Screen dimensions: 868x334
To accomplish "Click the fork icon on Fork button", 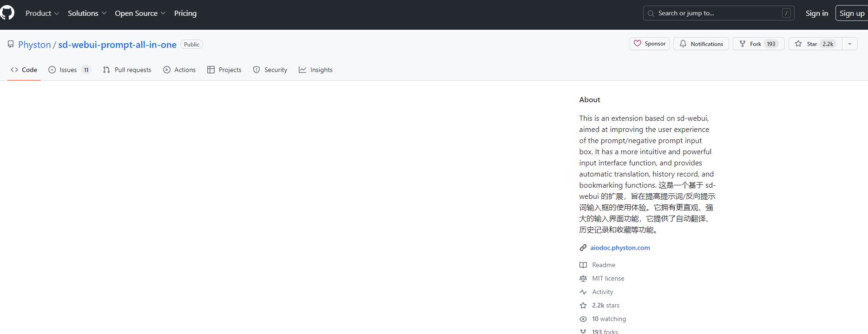I will coord(743,44).
